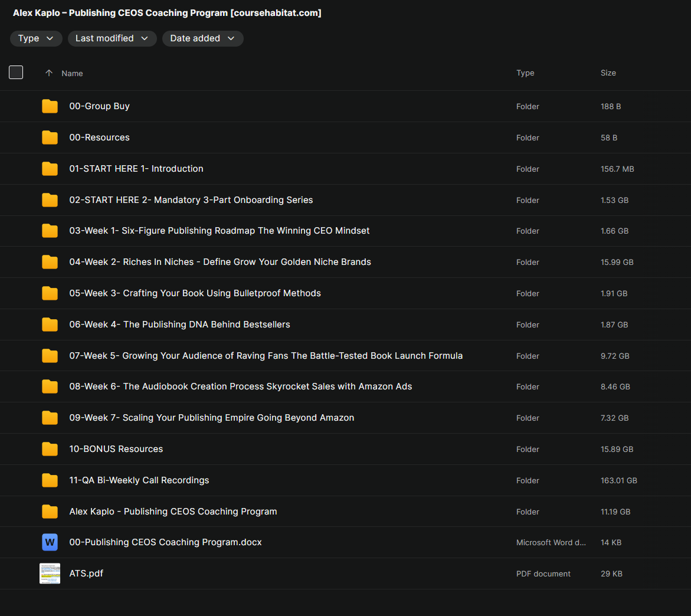This screenshot has width=691, height=616.
Task: Tick the select-all checkbox in the header
Action: (x=16, y=73)
